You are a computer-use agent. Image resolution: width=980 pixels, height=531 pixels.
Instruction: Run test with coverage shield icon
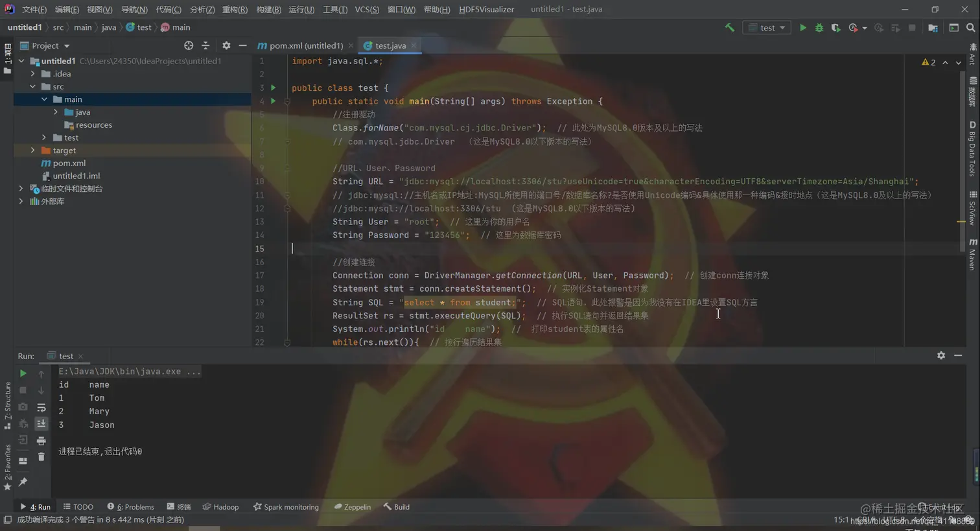point(835,28)
